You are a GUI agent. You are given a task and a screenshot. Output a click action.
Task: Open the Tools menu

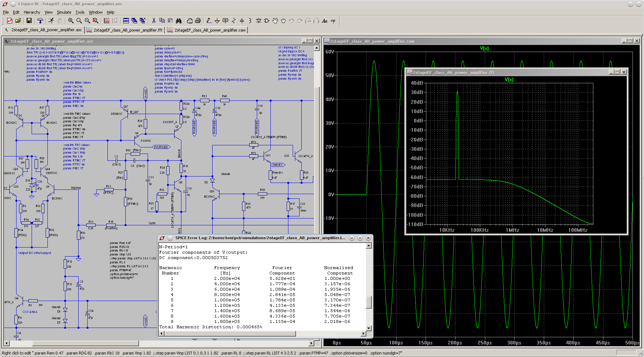click(x=80, y=12)
